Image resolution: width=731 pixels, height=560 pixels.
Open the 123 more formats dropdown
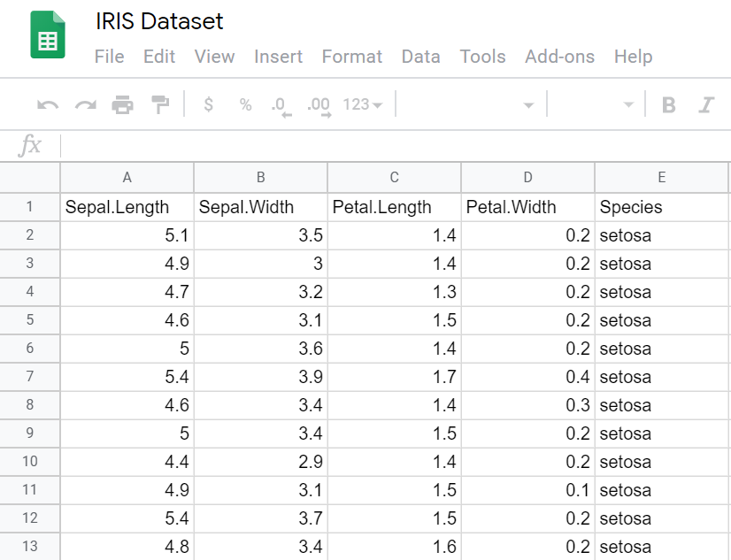click(363, 104)
